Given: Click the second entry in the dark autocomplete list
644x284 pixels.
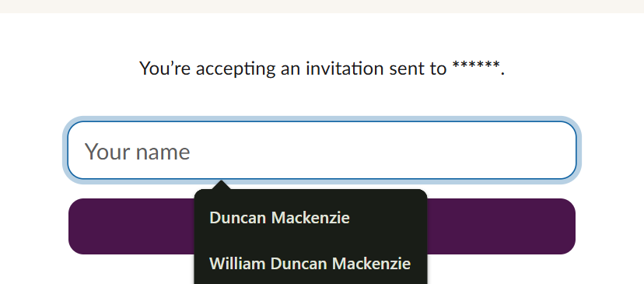Looking at the screenshot, I should pyautogui.click(x=310, y=263).
